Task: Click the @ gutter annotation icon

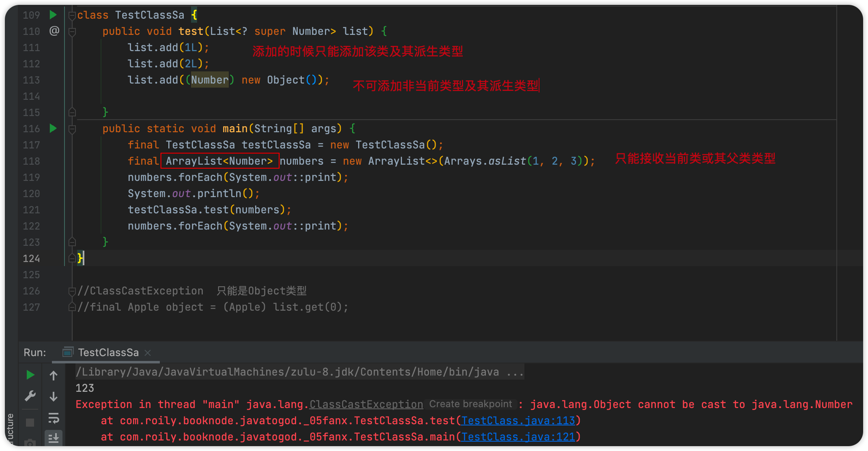Action: [x=54, y=31]
